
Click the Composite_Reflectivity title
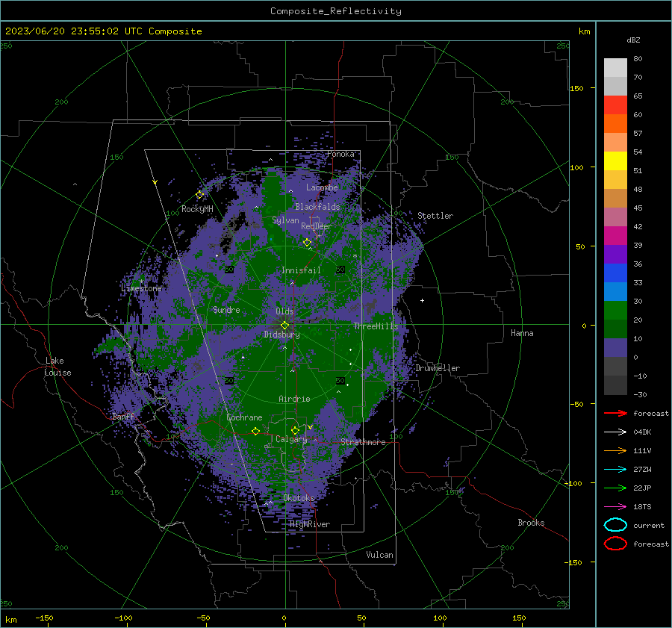336,11
